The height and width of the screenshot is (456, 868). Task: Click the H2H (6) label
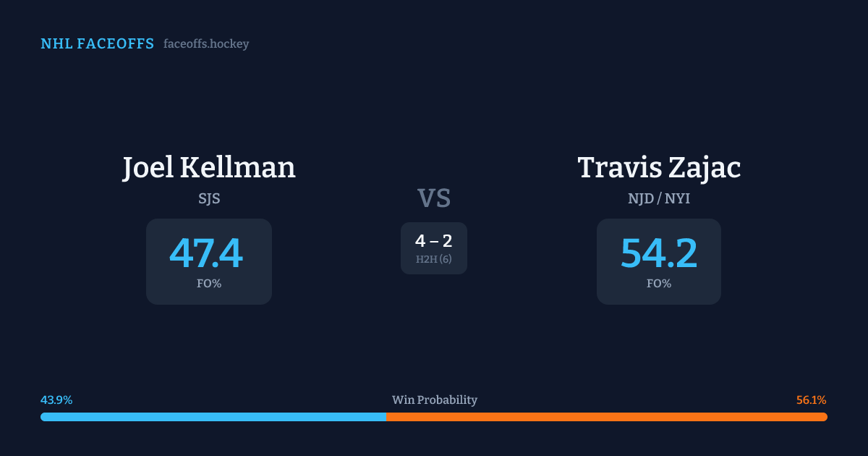pos(434,259)
